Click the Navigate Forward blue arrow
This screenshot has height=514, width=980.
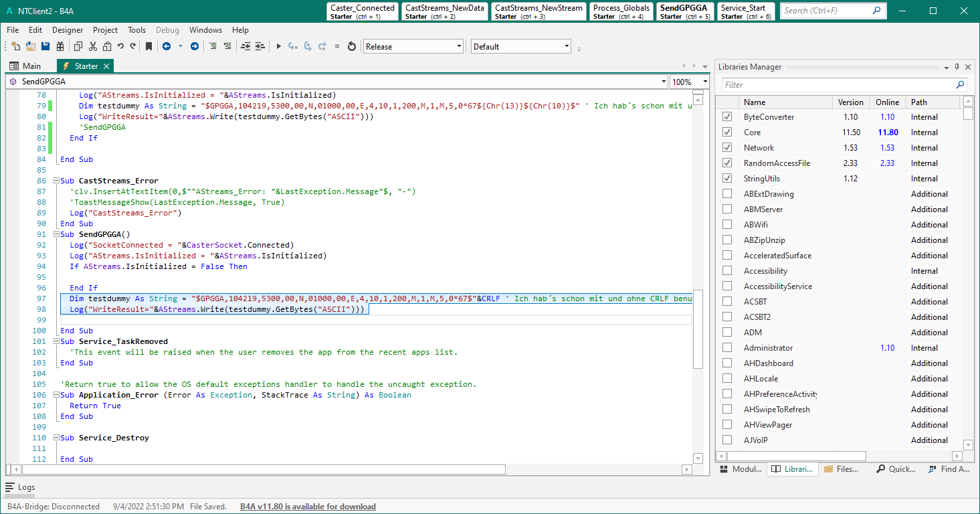[x=195, y=46]
